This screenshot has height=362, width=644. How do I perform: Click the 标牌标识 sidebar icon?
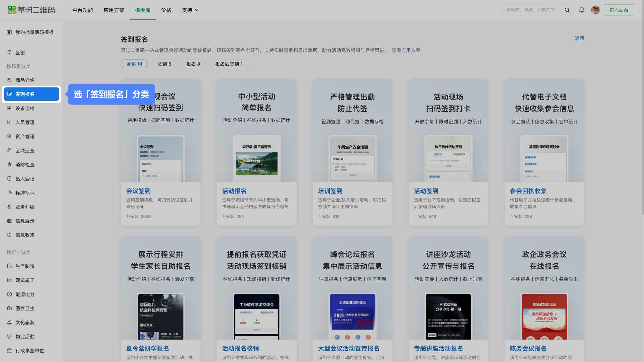point(9,192)
